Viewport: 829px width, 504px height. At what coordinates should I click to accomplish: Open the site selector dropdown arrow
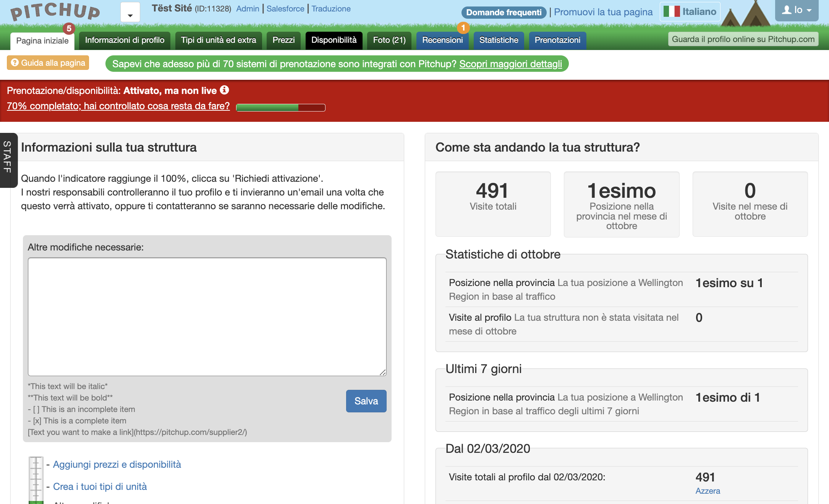[x=130, y=12]
